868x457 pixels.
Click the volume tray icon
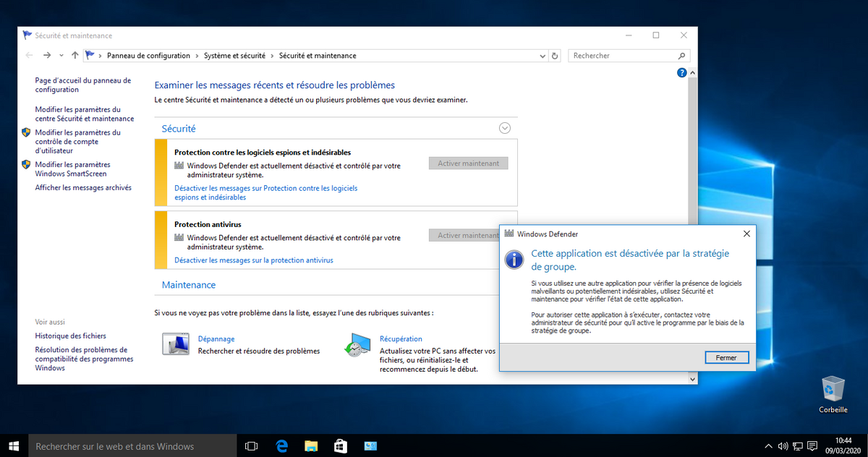783,446
